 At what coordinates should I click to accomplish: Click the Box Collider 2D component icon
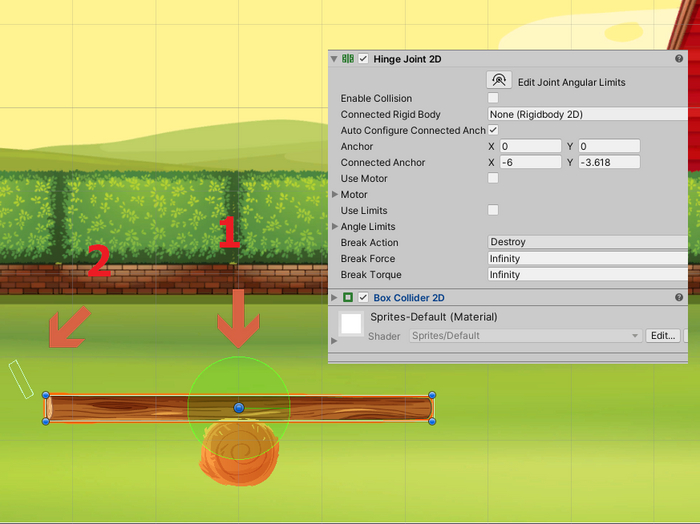point(348,297)
